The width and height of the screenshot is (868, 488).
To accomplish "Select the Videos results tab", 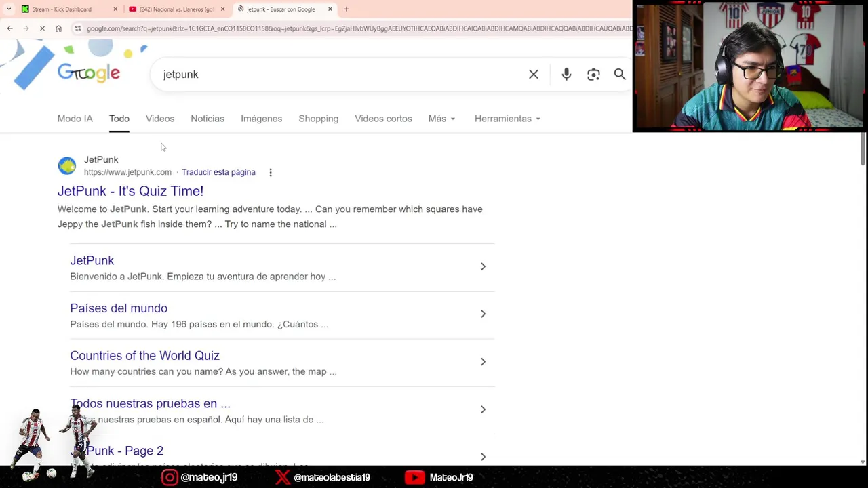I will click(x=160, y=119).
